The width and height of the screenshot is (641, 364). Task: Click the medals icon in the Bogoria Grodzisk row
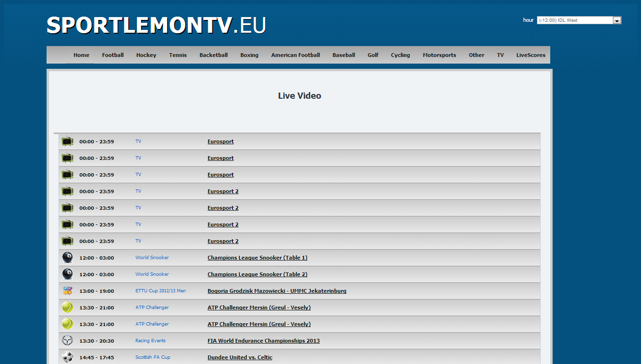(67, 291)
